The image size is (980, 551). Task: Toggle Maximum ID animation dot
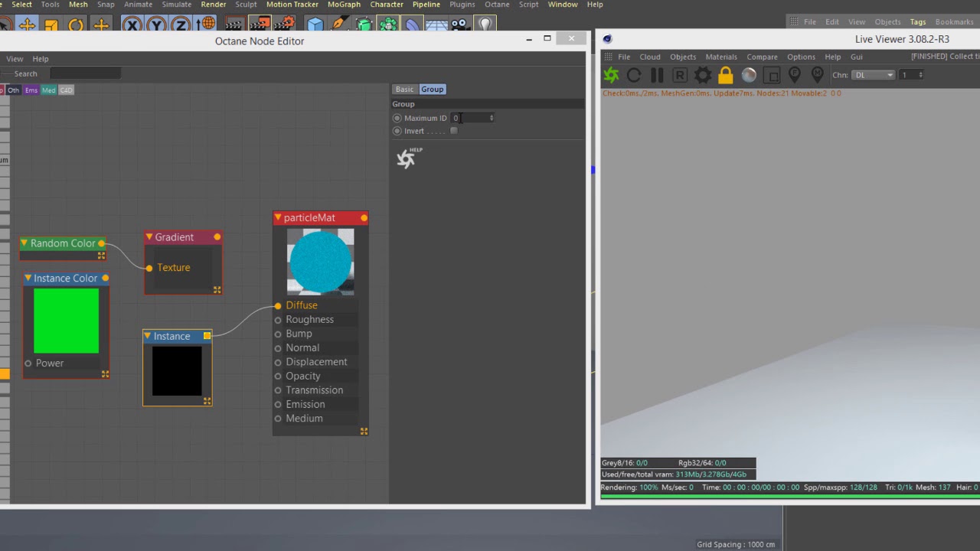(397, 118)
